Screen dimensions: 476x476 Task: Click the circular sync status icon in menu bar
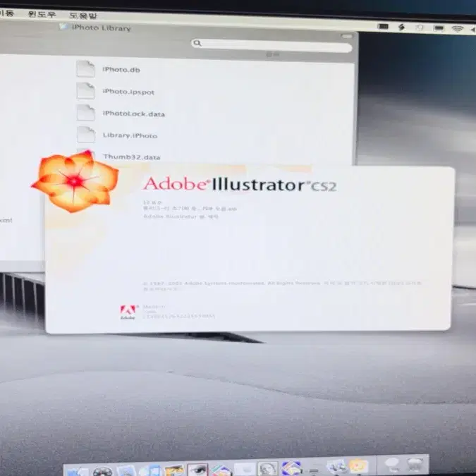(x=420, y=28)
